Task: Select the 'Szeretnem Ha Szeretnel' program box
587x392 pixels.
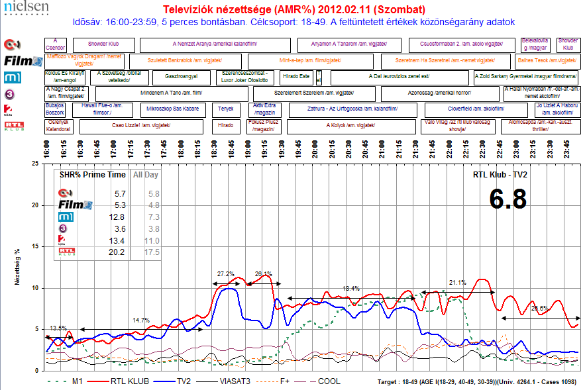Action: point(445,62)
